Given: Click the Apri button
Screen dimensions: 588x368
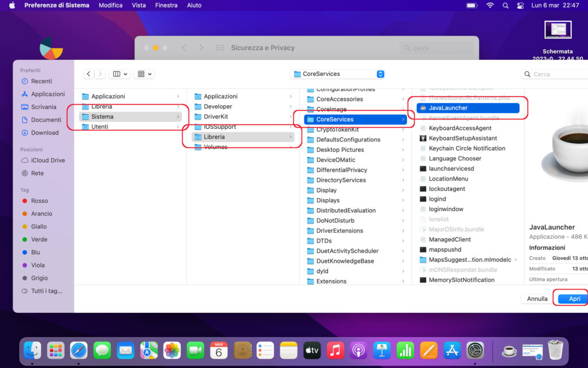Looking at the screenshot, I should tap(574, 298).
